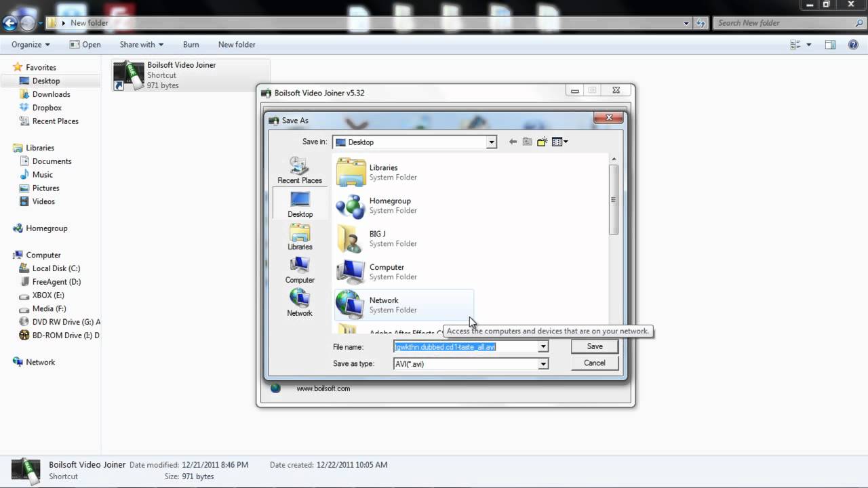Select Recent Places in Save As sidebar
The height and width of the screenshot is (488, 868).
300,170
